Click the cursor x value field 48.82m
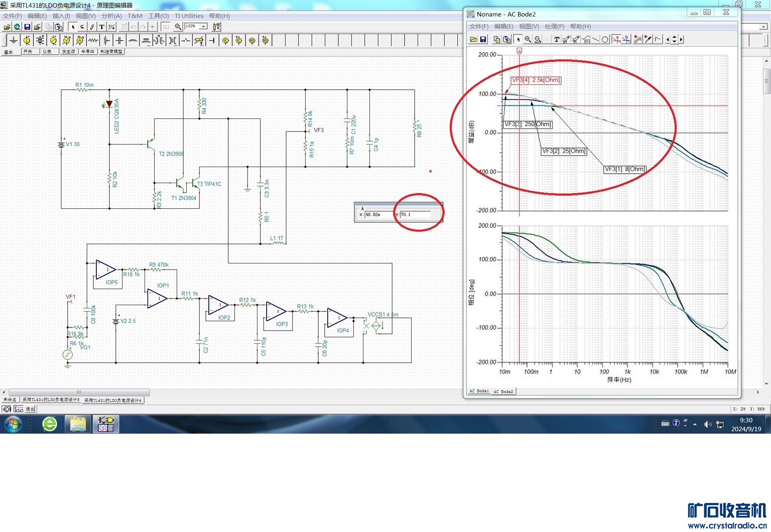 pos(378,214)
